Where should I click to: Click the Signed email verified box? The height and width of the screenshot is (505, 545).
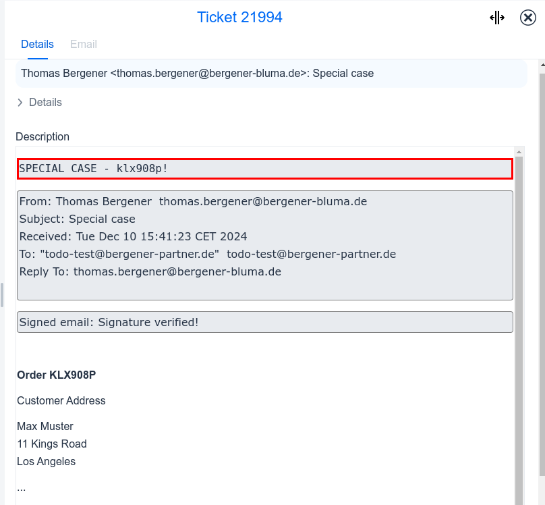(265, 322)
